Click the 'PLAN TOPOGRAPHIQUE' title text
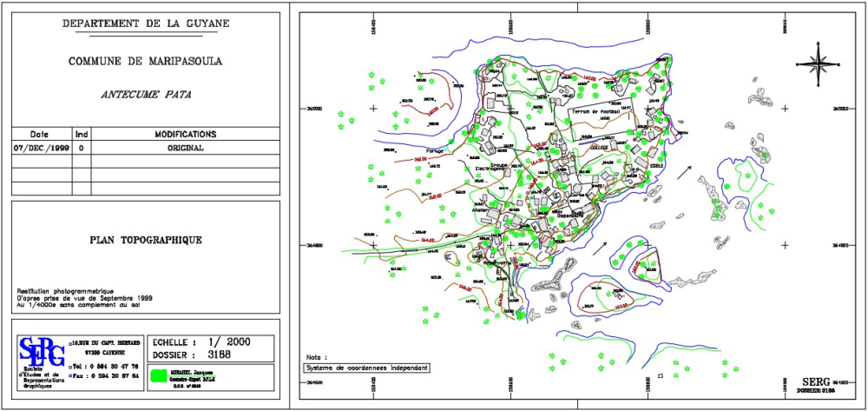The height and width of the screenshot is (411, 868). (146, 240)
